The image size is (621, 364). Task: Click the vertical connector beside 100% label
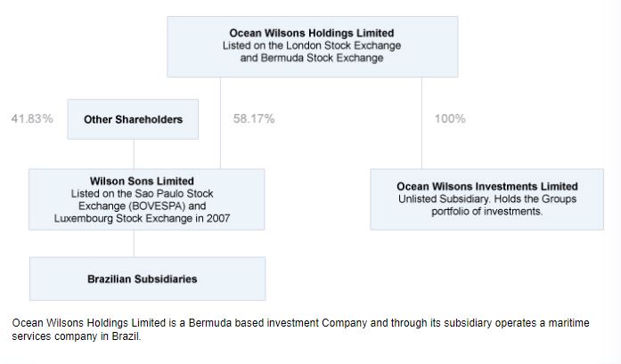pyautogui.click(x=421, y=123)
